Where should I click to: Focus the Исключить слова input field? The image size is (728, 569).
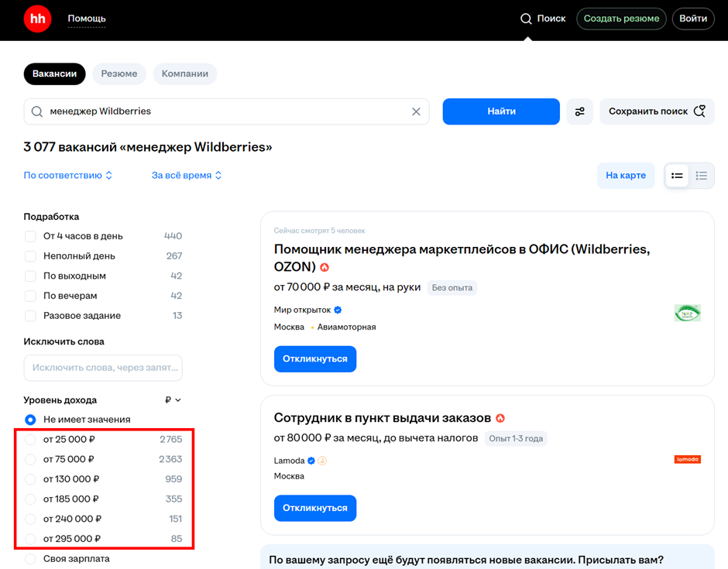point(103,368)
